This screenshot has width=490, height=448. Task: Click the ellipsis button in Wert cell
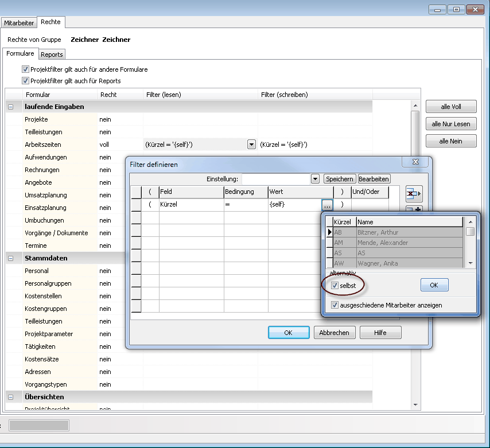(327, 204)
